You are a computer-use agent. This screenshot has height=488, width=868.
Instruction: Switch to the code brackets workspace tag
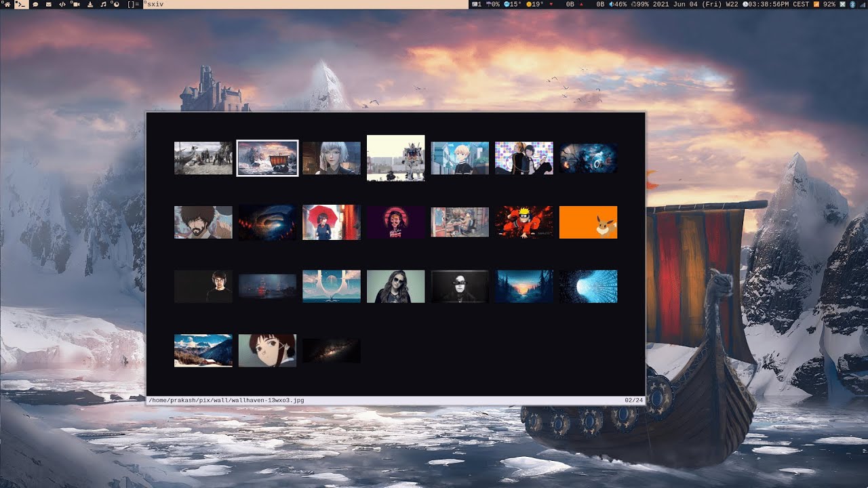point(62,4)
